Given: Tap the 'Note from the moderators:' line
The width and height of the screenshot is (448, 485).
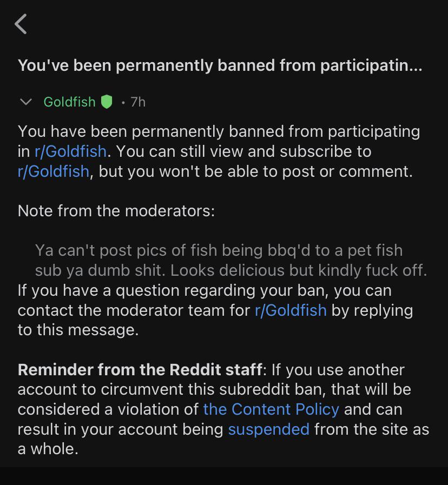Looking at the screenshot, I should point(116,211).
